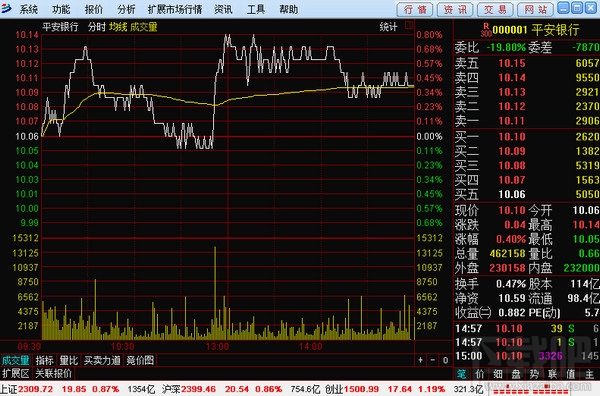The width and height of the screenshot is (600, 396).
Task: Open the 资讯 menu
Action: click(x=223, y=9)
